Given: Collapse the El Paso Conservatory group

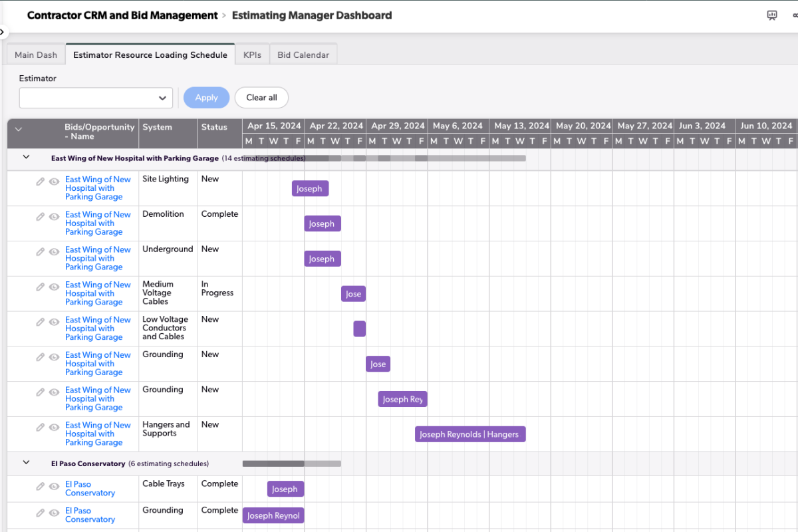Looking at the screenshot, I should pyautogui.click(x=27, y=462).
